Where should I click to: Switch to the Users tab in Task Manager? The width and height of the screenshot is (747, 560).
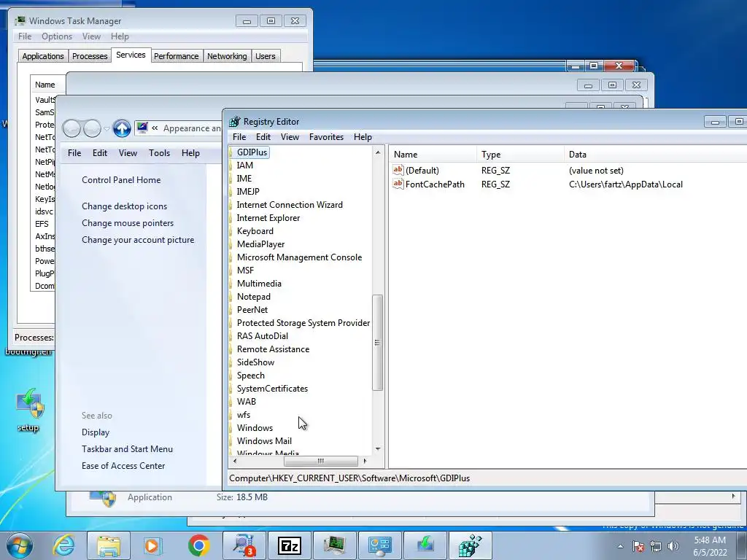(266, 56)
